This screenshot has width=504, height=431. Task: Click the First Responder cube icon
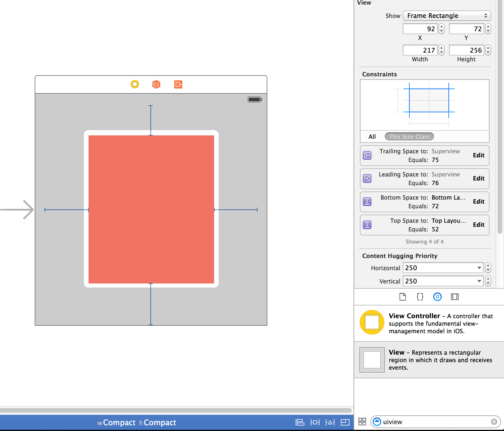point(156,84)
